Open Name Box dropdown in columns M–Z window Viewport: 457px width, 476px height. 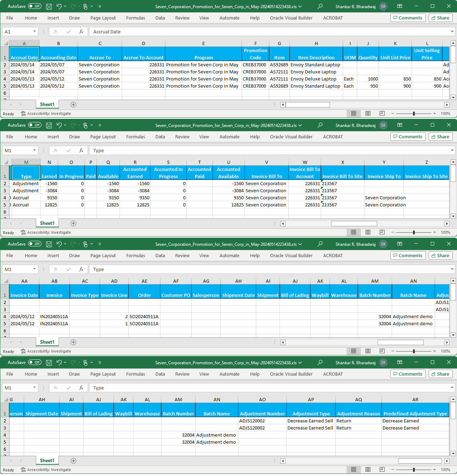[34, 150]
